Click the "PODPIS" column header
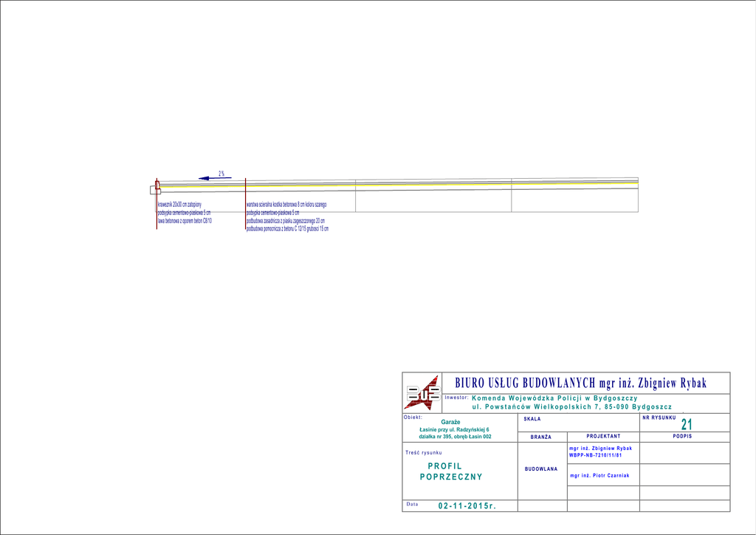The height and width of the screenshot is (535, 756). pyautogui.click(x=684, y=437)
